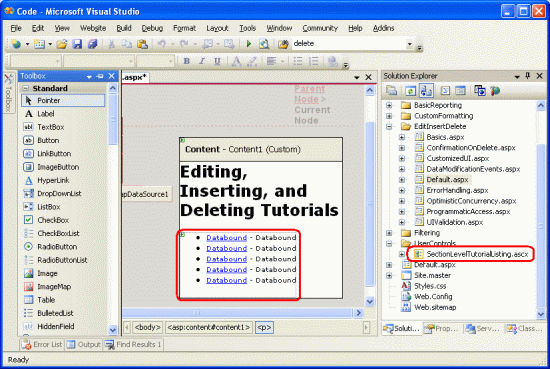The height and width of the screenshot is (369, 550).
Task: Click the Italic formatting icon
Action: (202, 61)
